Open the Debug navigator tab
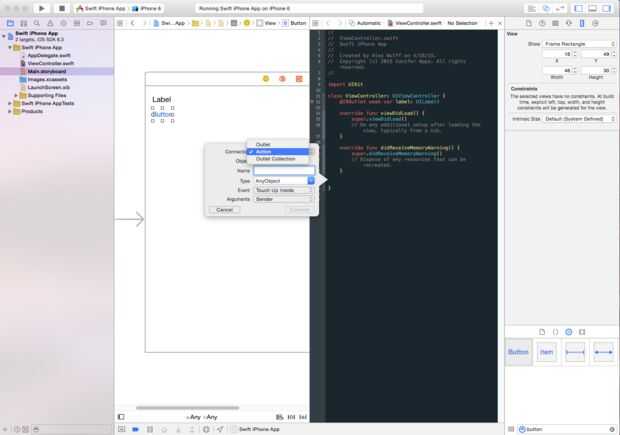 click(x=77, y=23)
